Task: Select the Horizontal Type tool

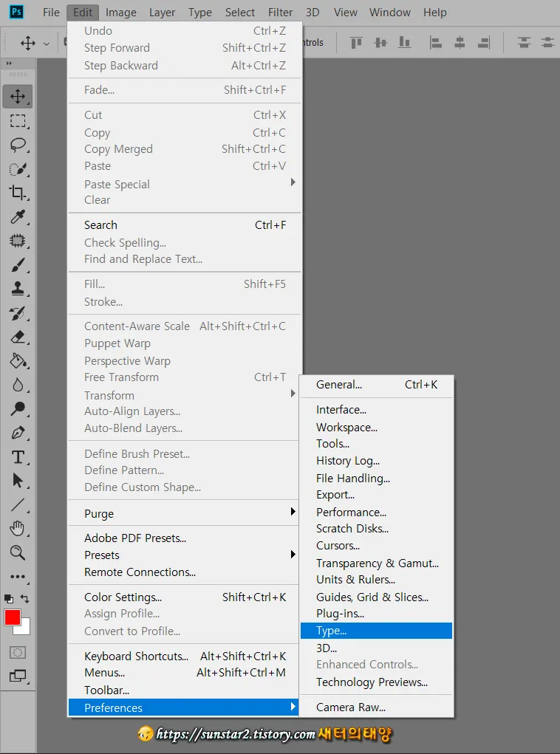Action: tap(18, 457)
